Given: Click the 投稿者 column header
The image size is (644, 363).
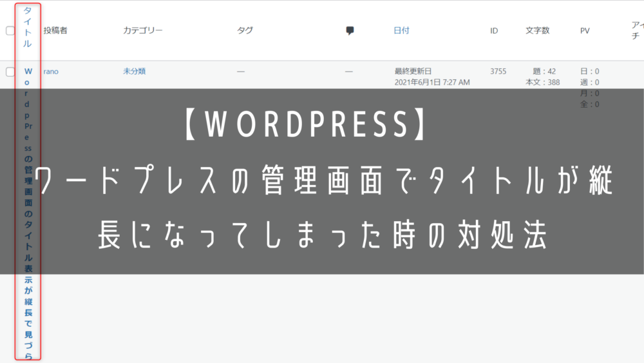Looking at the screenshot, I should coord(55,30).
